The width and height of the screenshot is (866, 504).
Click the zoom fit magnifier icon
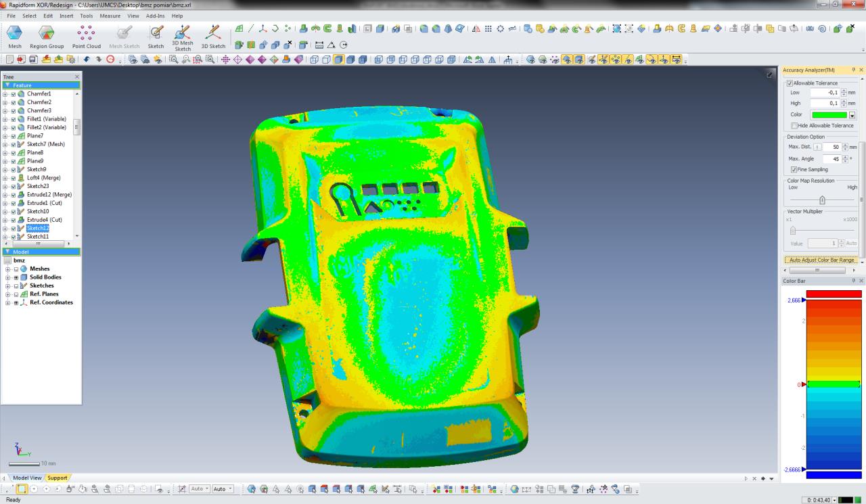pos(174,60)
